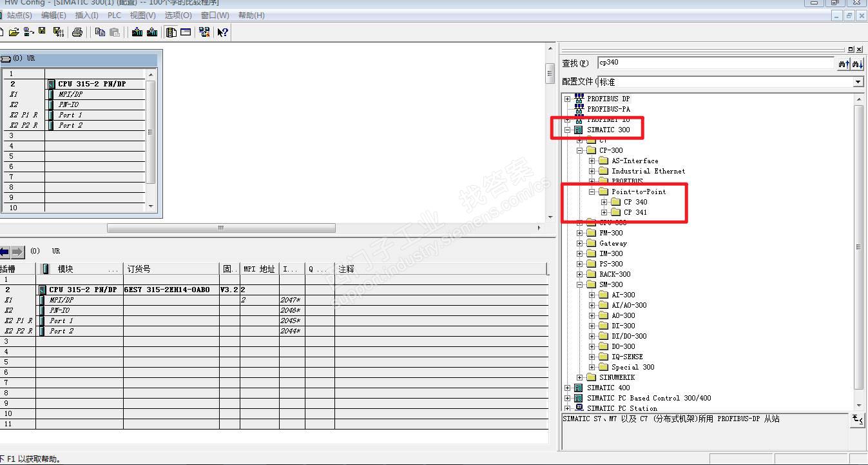Click the 订货号 column header

click(x=171, y=269)
